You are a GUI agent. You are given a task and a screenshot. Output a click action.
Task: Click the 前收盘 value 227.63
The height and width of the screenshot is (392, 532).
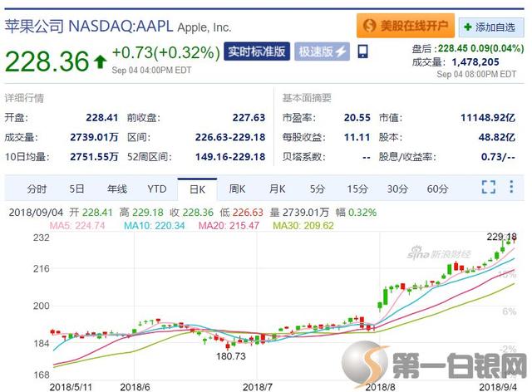[x=249, y=118]
